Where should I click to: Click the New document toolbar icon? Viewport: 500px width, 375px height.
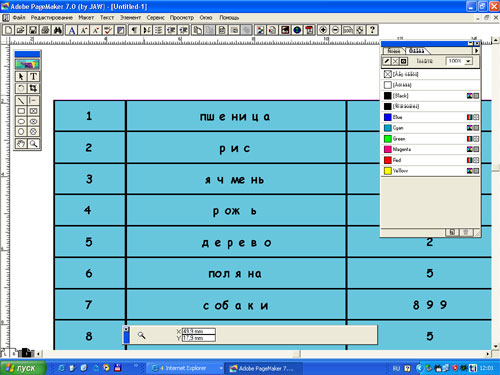coord(8,30)
